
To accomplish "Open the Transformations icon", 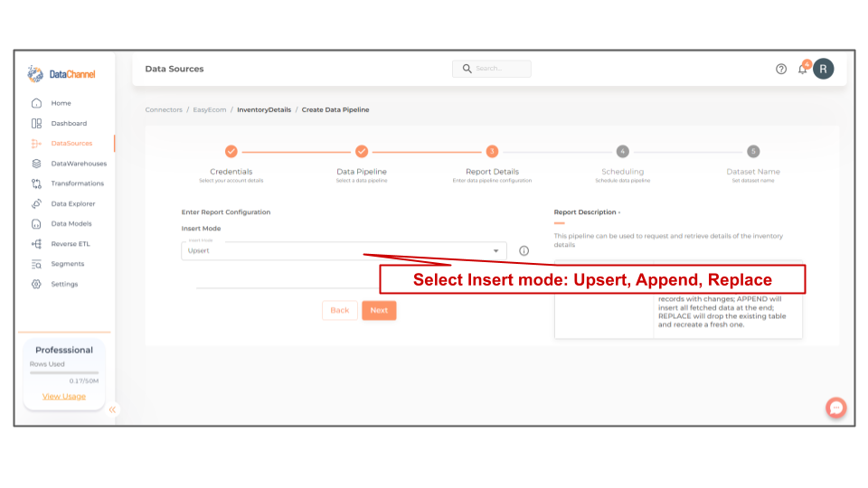I will tap(36, 183).
